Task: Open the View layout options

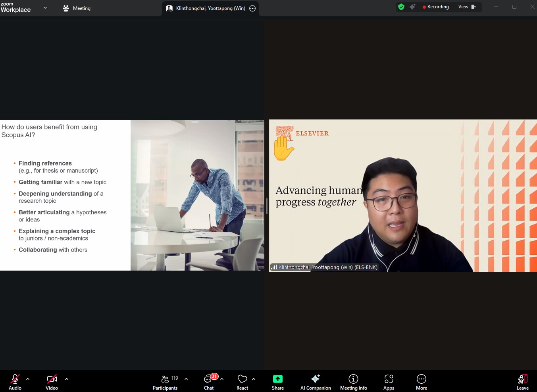Action: [466, 7]
